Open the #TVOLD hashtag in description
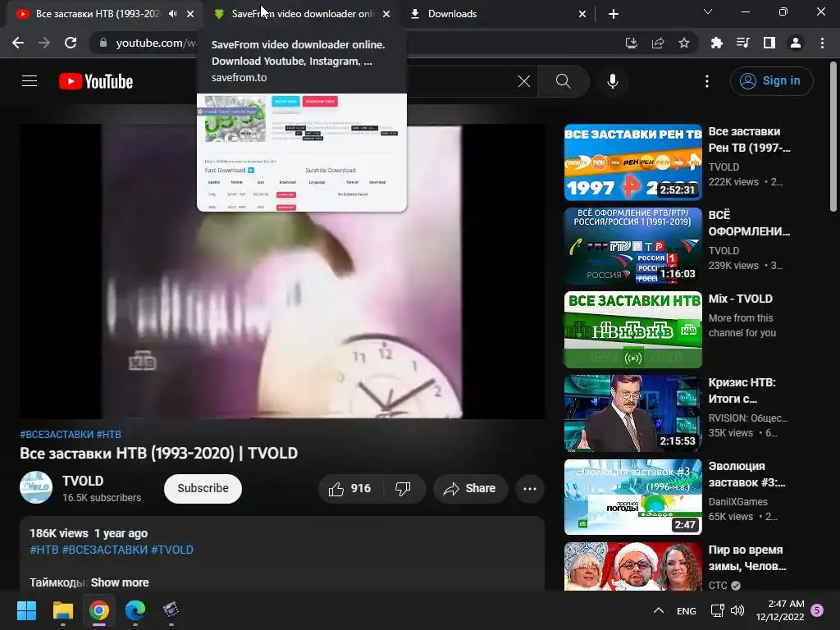This screenshot has height=630, width=840. pos(172,550)
